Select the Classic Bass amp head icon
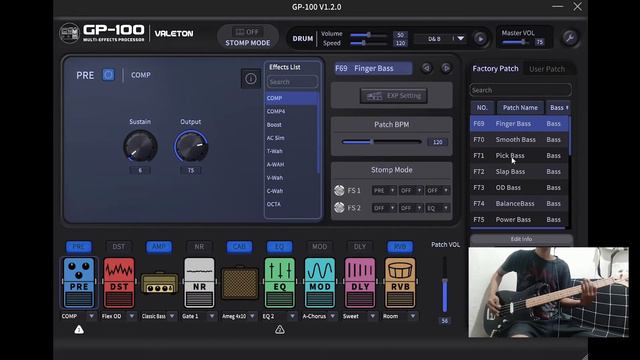Viewport: 640px width, 360px height. point(159,283)
